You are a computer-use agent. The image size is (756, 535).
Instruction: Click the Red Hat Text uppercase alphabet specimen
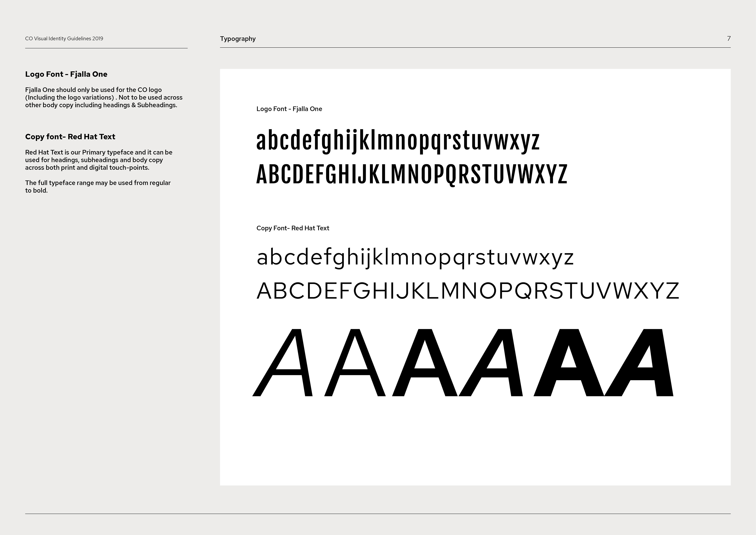tap(468, 291)
